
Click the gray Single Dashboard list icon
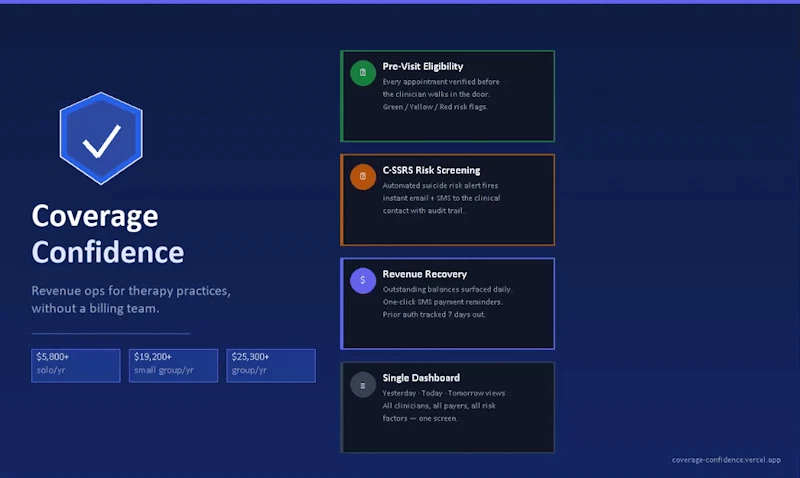363,385
